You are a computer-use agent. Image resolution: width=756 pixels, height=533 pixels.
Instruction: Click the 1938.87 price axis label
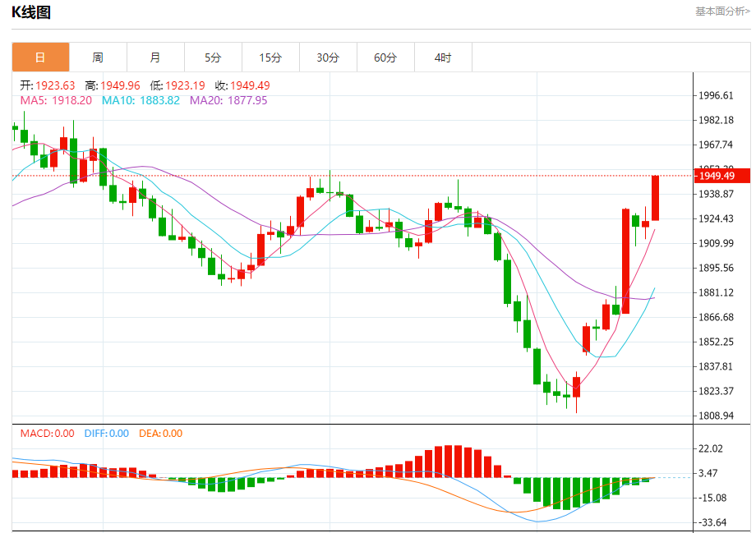click(x=716, y=194)
